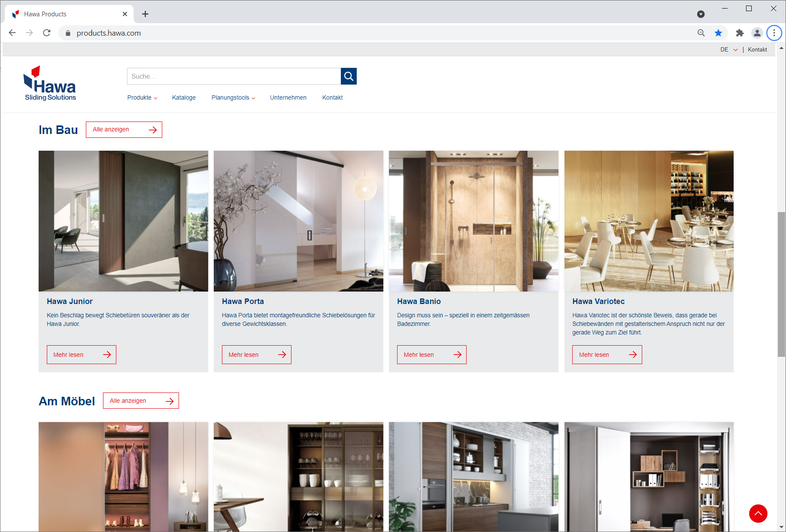The image size is (786, 532).
Task: Open Hawa Banio shower image
Action: click(473, 221)
